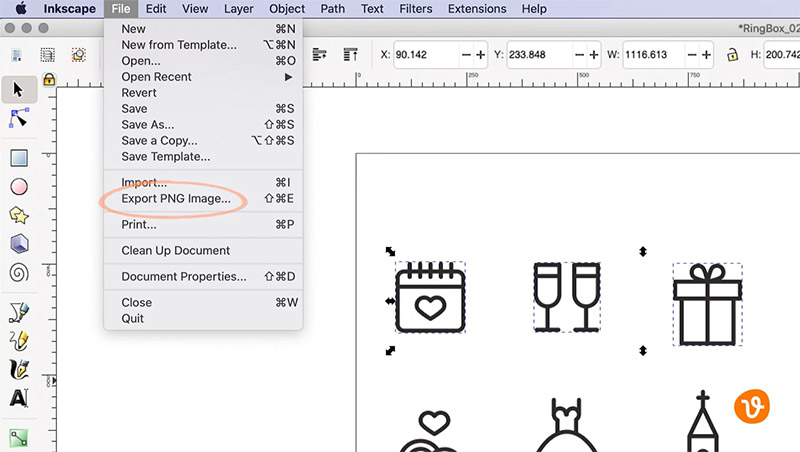Choose Quit in the File menu

coord(203,318)
